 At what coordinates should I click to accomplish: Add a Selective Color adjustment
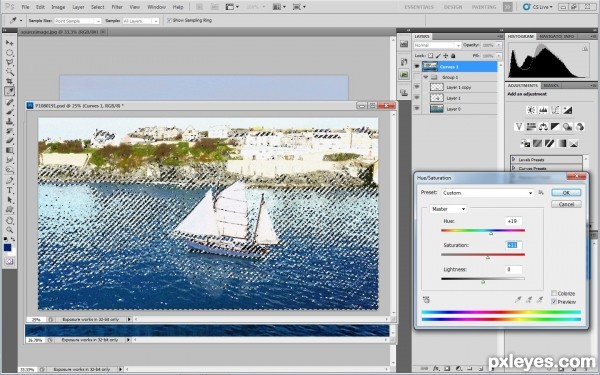point(574,143)
